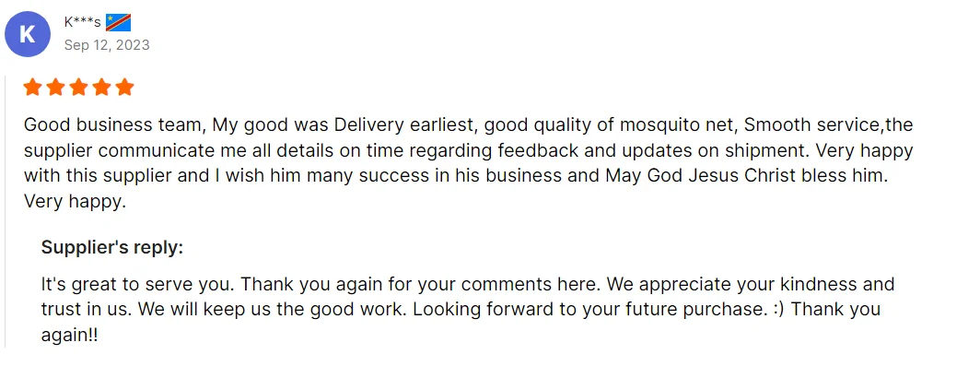Click the first orange rating star
This screenshot has height=378, width=980.
pos(32,88)
